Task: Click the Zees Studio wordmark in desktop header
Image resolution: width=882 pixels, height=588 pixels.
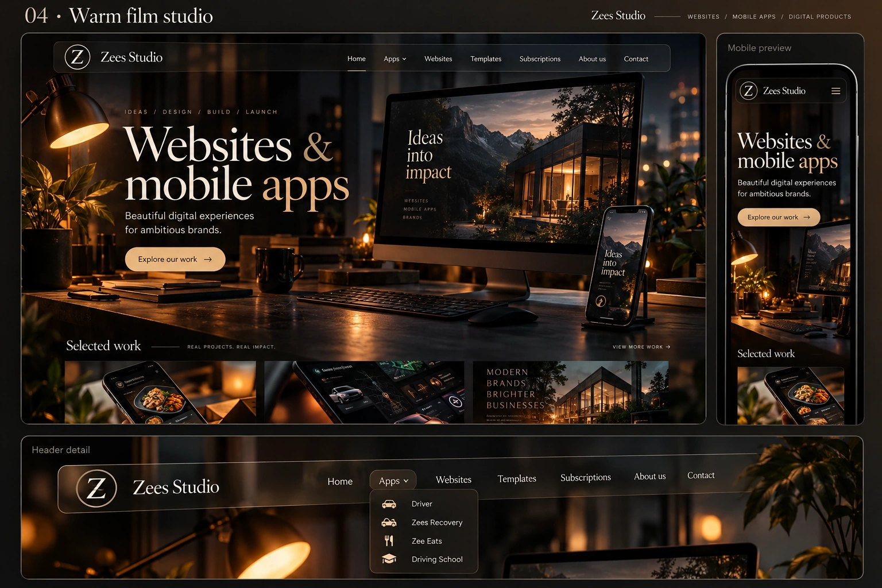Action: pos(131,57)
